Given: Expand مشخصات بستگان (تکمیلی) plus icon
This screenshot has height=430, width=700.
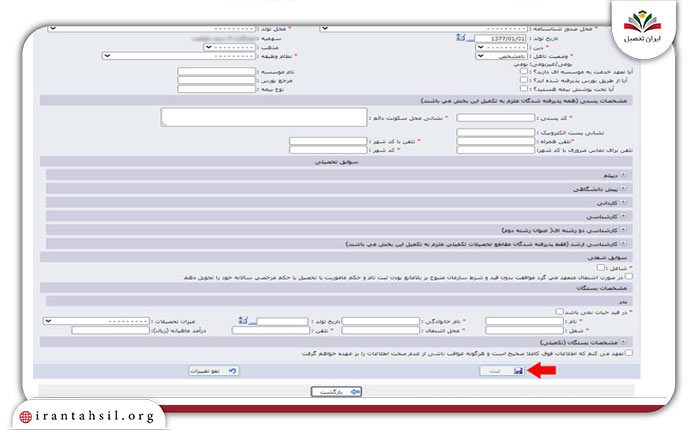Looking at the screenshot, I should coord(623,342).
